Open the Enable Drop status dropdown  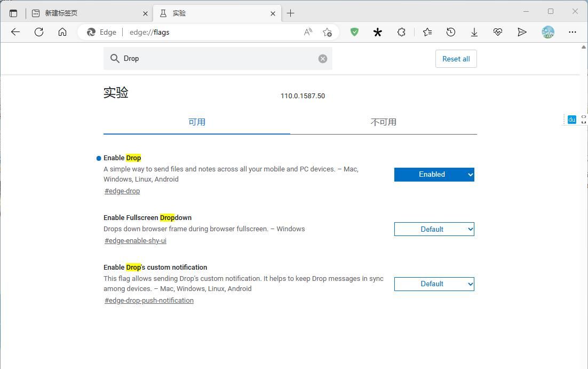434,174
